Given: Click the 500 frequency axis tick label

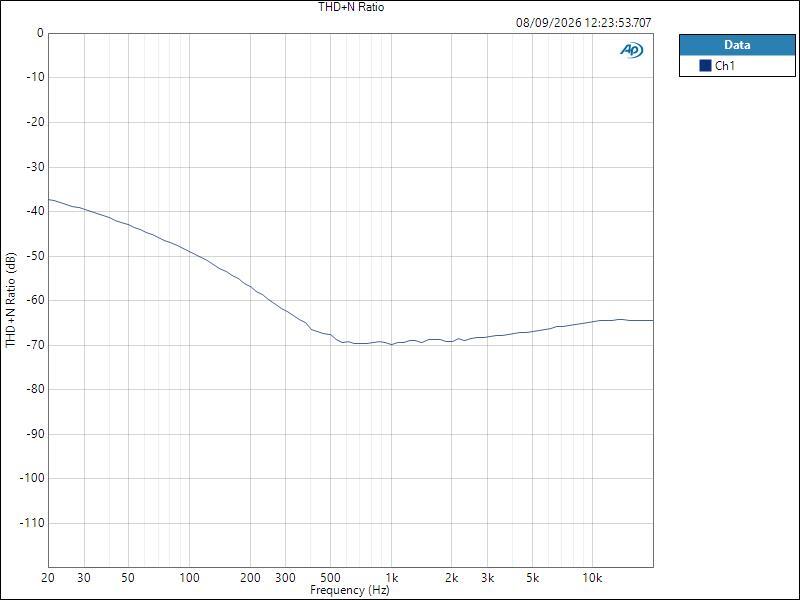Looking at the screenshot, I should (x=331, y=578).
